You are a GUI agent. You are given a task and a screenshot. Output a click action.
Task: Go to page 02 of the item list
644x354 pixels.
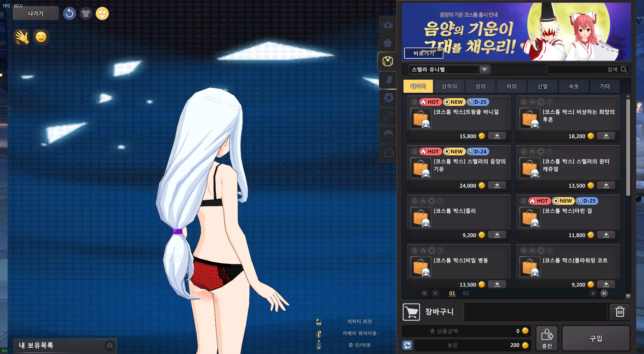pos(466,293)
